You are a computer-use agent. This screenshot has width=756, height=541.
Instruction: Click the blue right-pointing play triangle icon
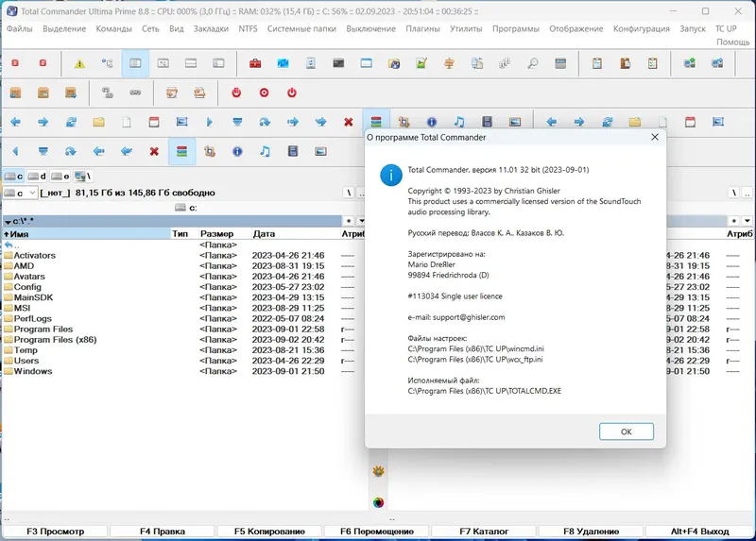pyautogui.click(x=209, y=123)
